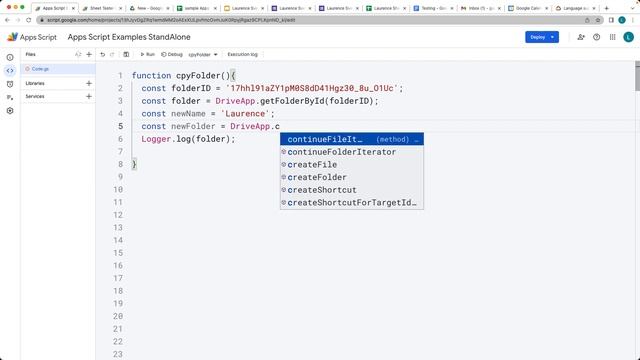Open the Triggers alarm clock icon
The height and width of the screenshot is (360, 640).
click(x=10, y=84)
